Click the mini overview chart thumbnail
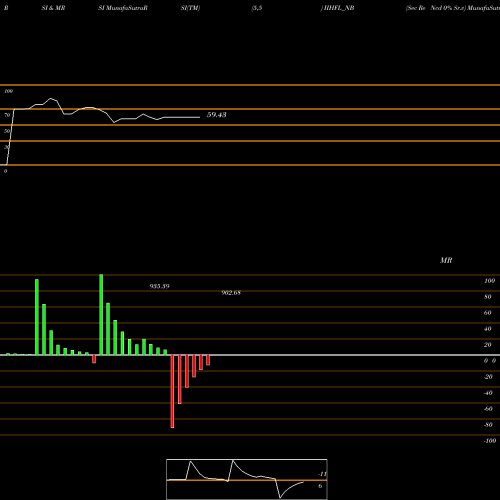500x500 pixels. pos(247,479)
